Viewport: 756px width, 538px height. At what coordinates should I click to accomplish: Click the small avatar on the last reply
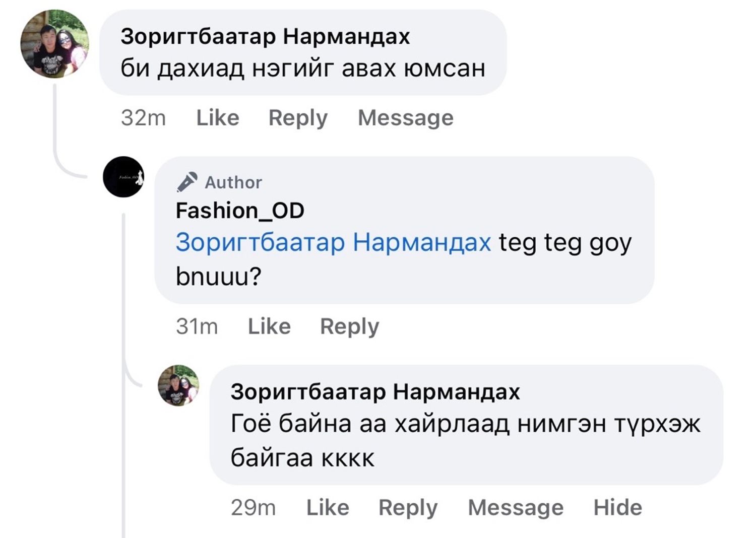point(178,385)
